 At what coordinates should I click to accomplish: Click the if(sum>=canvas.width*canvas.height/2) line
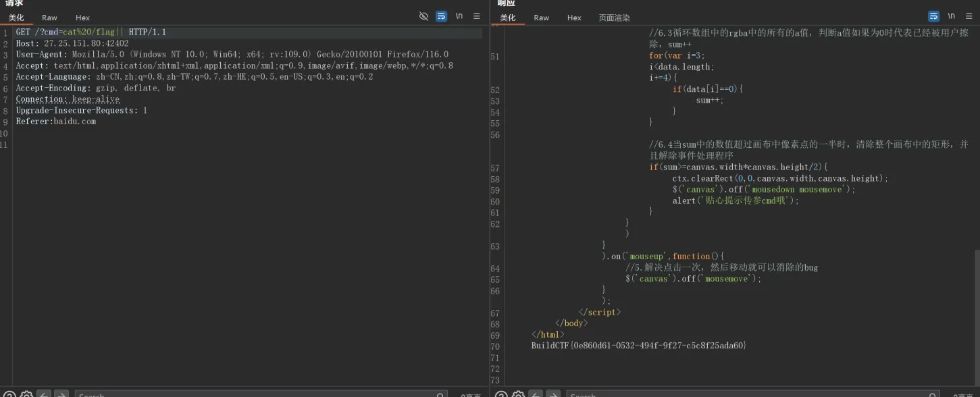pyautogui.click(x=738, y=167)
